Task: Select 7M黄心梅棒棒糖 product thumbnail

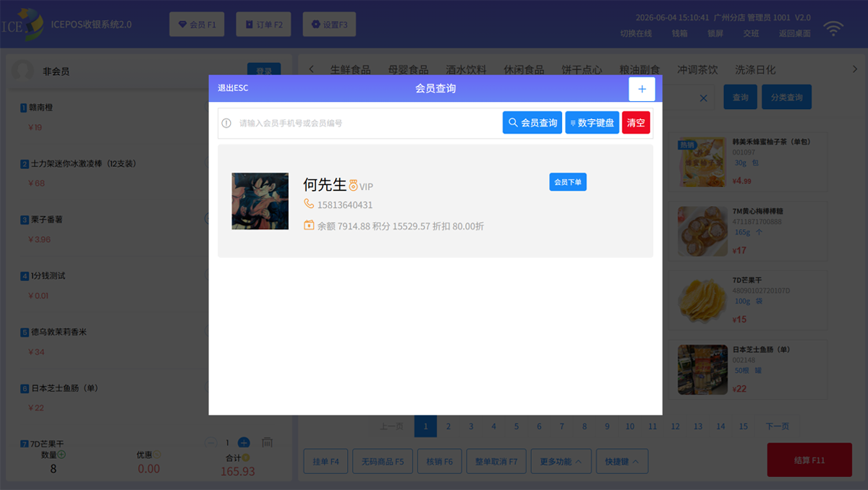Action: 702,231
